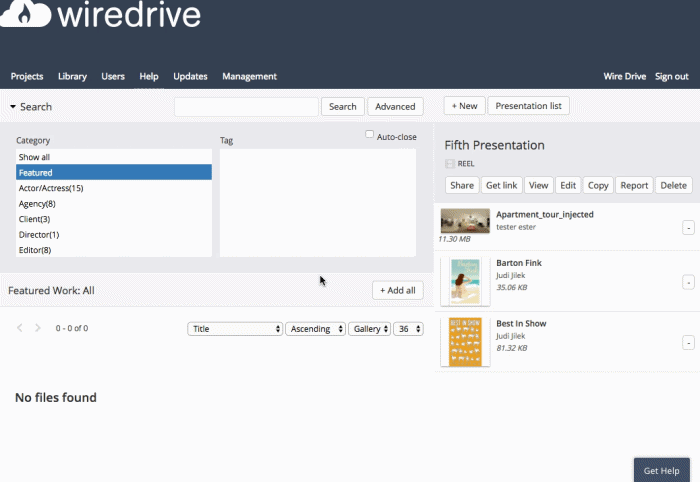Viewport: 700px width, 482px height.
Task: Open the Updates menu
Action: pos(190,76)
